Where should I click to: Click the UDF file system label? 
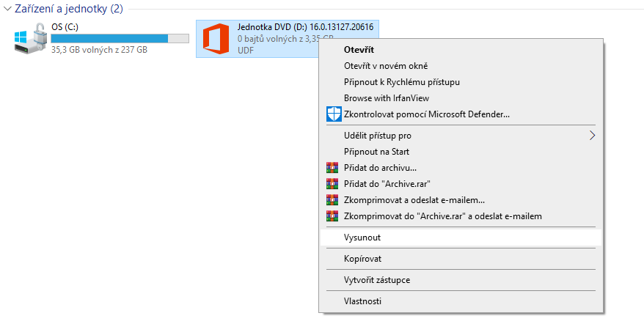pos(246,51)
